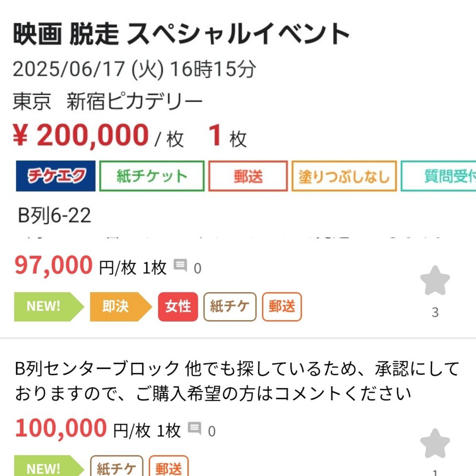Select the 紙チケット green tag
Screen dimensions: 476x476
152,176
